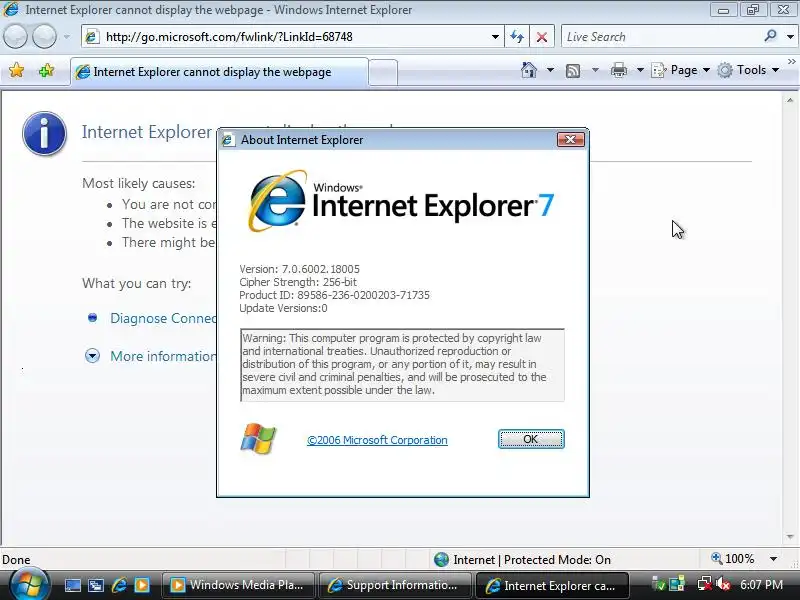Image resolution: width=800 pixels, height=600 pixels.
Task: Click the Internet Explorer 7 logo
Action: click(x=401, y=202)
